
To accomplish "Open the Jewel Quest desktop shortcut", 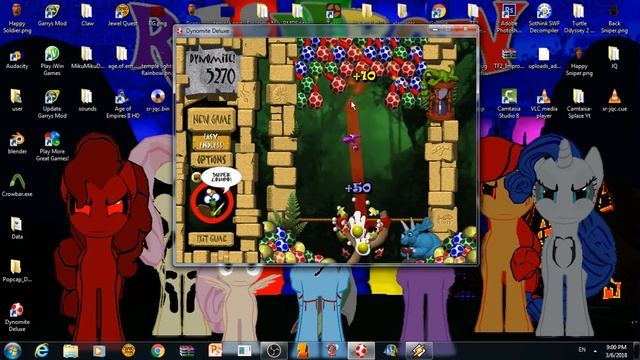I will (122, 16).
